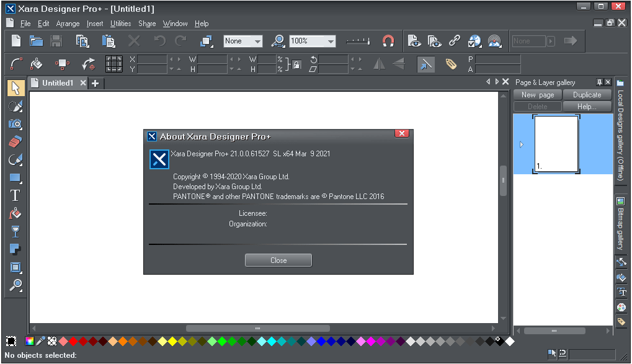This screenshot has height=364, width=632.
Task: Click the Link chain icon
Action: 455,41
